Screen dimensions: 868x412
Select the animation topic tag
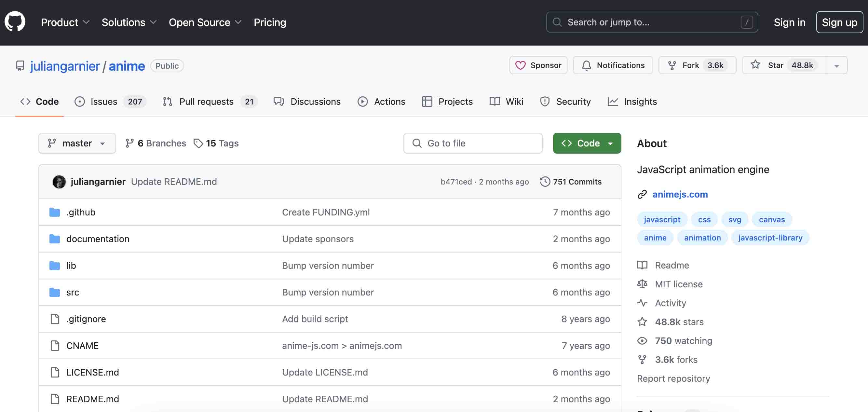click(x=702, y=238)
